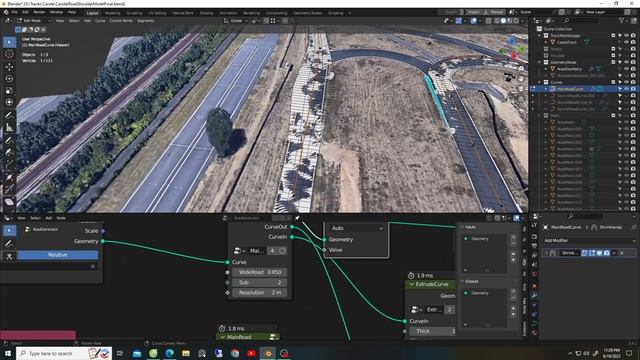The height and width of the screenshot is (360, 640).
Task: Open the Output properties tab icon
Action: 534,246
